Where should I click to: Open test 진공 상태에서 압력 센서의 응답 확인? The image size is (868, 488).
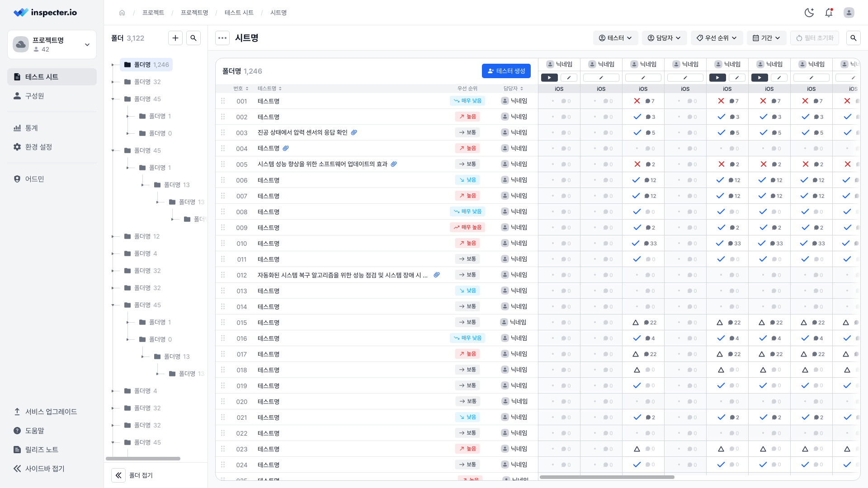(x=302, y=132)
